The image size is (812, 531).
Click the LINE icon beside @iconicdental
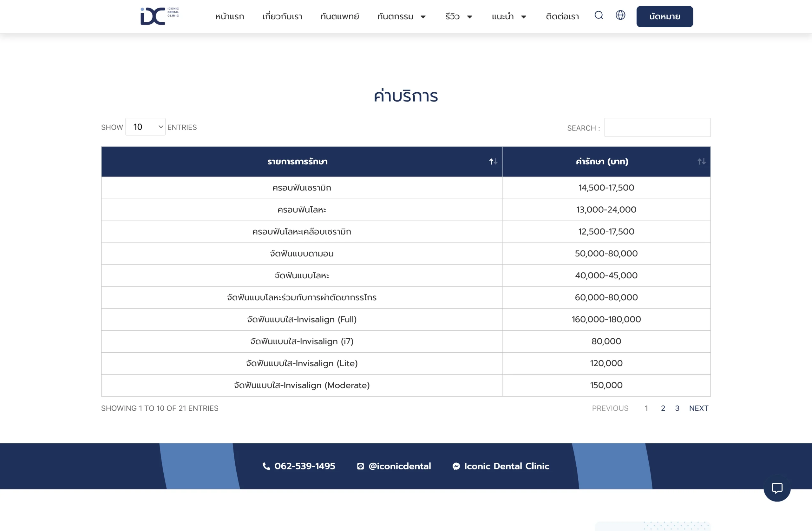click(360, 466)
